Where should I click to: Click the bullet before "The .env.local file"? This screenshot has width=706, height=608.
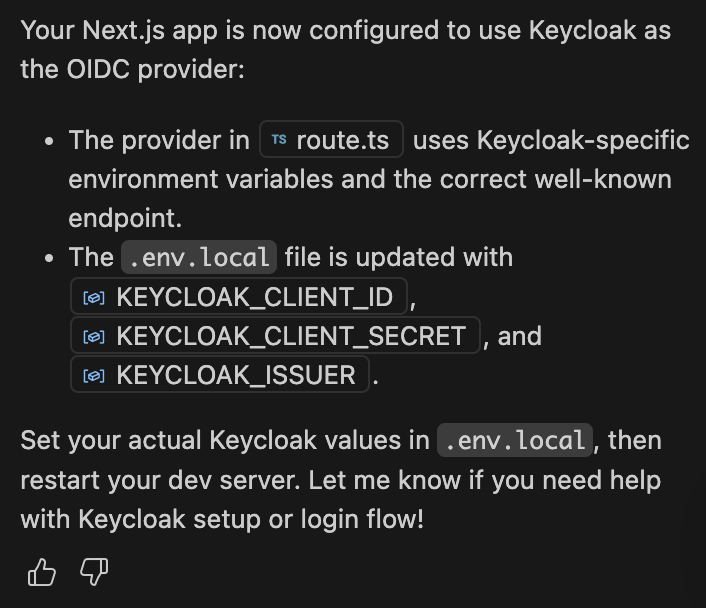click(x=49, y=259)
